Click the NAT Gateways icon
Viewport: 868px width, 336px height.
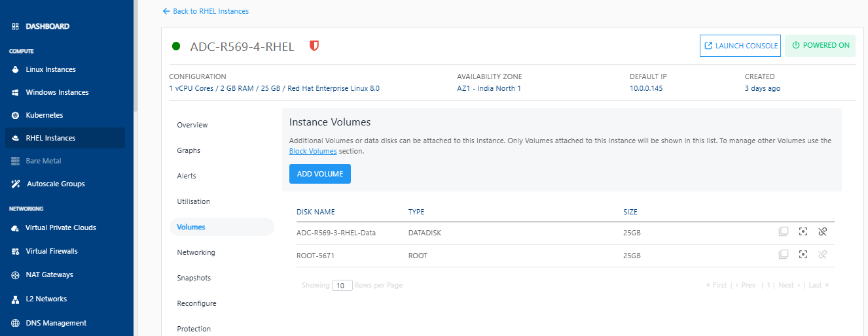[15, 275]
